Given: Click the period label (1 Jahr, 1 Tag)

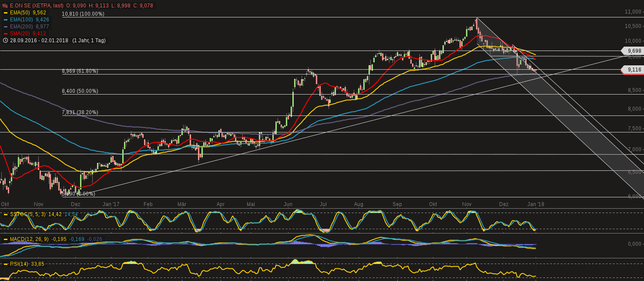Looking at the screenshot, I should [88, 41].
